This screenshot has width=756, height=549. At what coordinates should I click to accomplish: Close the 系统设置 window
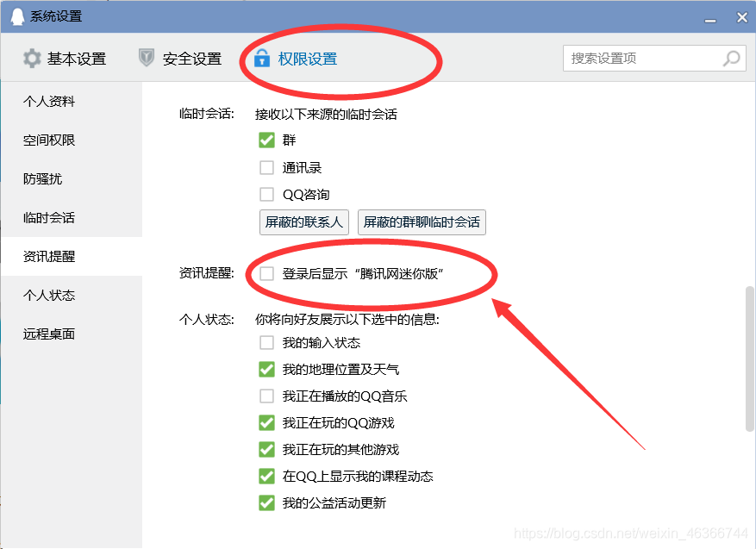[x=742, y=17]
